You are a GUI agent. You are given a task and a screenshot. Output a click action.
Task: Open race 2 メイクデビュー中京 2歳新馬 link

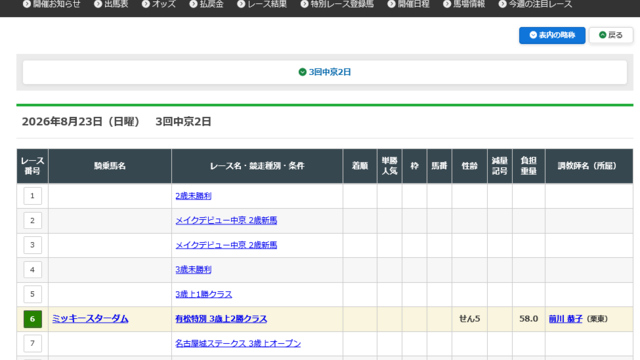tap(226, 220)
